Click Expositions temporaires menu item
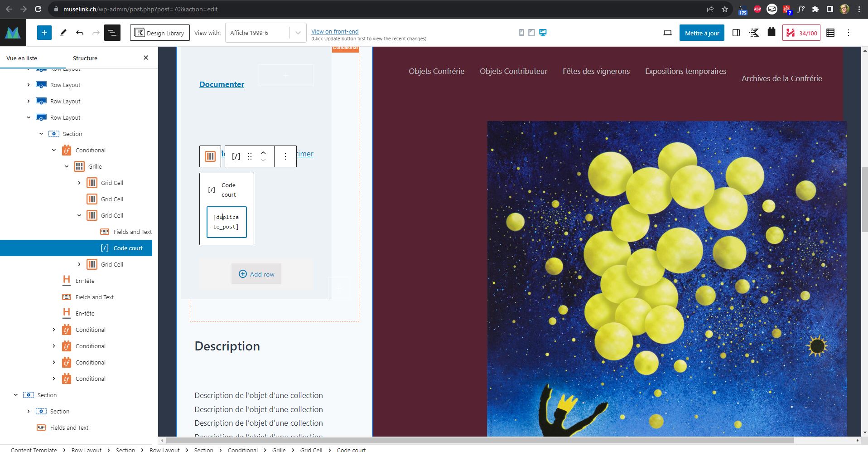Image resolution: width=868 pixels, height=452 pixels. pyautogui.click(x=685, y=71)
